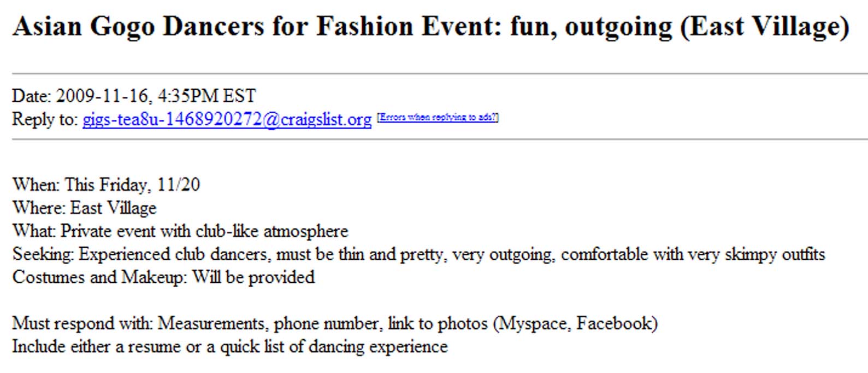Click the 'Costumes and Makeup' line
868x373 pixels.
(163, 277)
